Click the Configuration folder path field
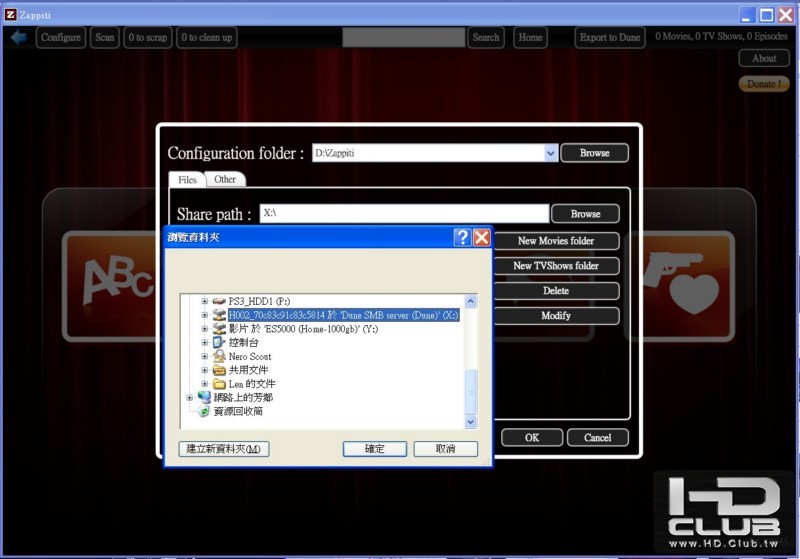The width and height of the screenshot is (800, 559). (429, 153)
